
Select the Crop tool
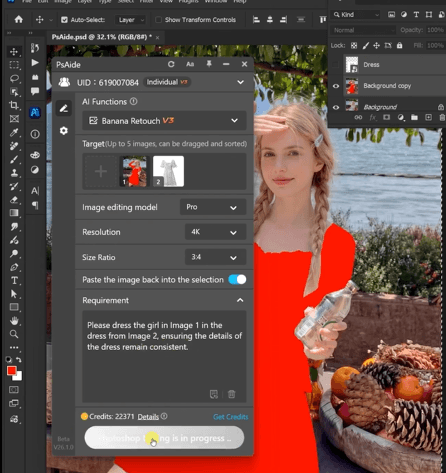14,105
